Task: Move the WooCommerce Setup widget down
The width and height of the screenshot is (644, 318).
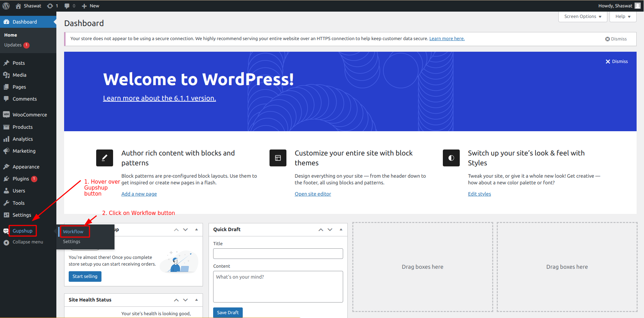Action: pyautogui.click(x=186, y=230)
